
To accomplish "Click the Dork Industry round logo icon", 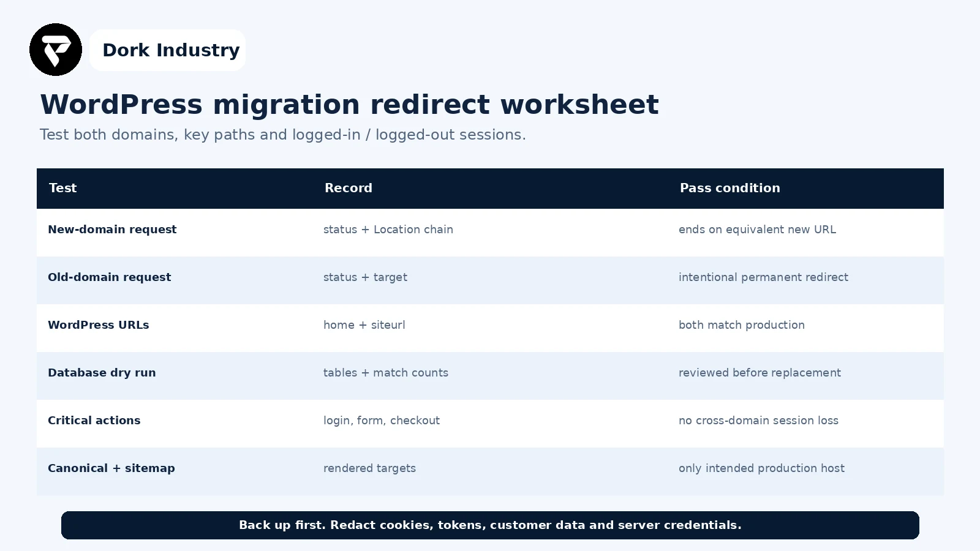I will point(56,50).
